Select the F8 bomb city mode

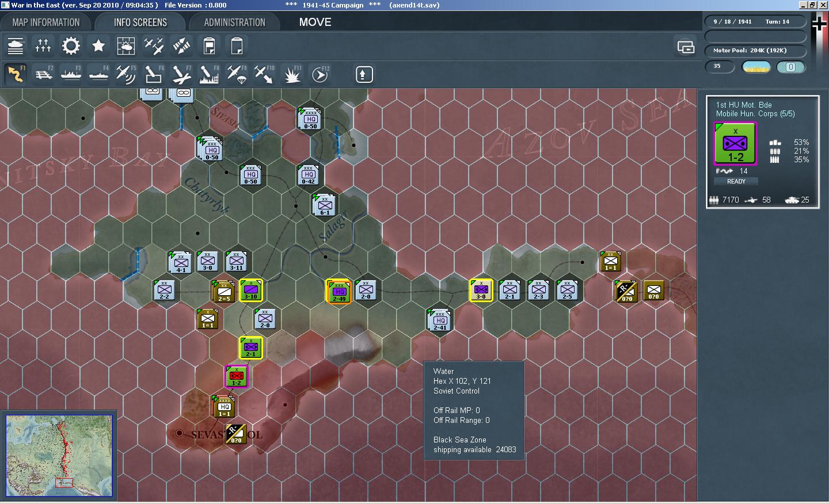pyautogui.click(x=209, y=74)
